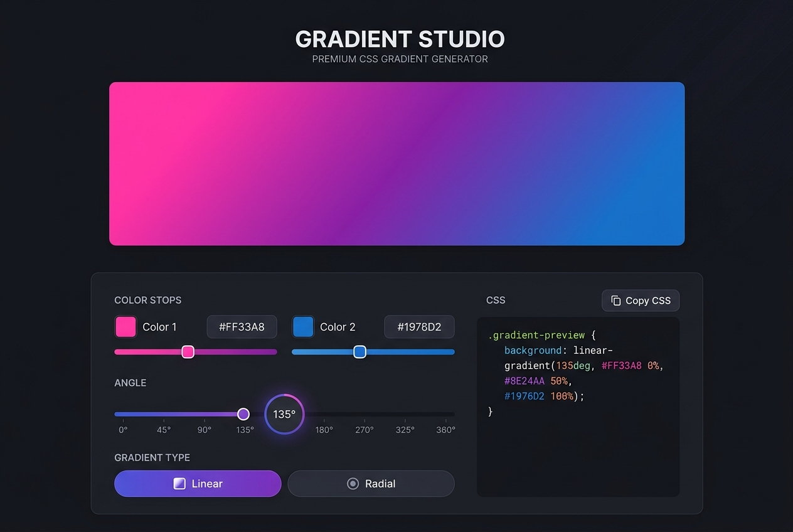Screen dimensions: 793x532
Task: Click the Color 2 label
Action: tap(338, 327)
